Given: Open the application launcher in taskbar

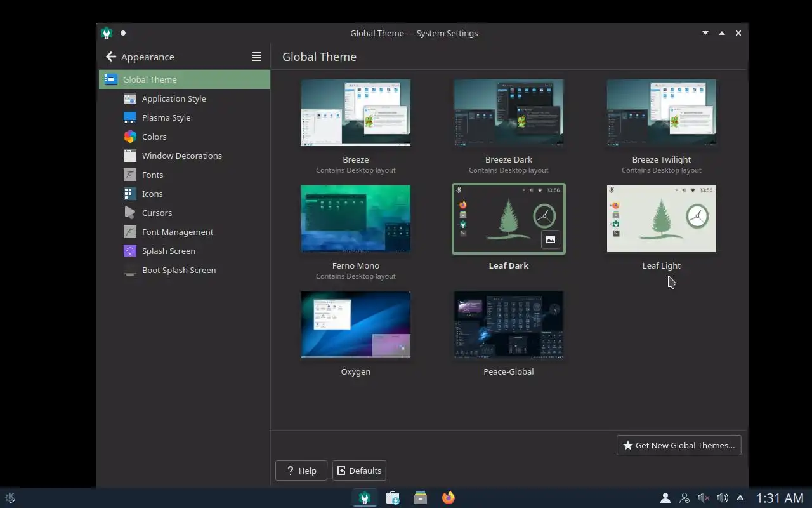Looking at the screenshot, I should pos(10,498).
